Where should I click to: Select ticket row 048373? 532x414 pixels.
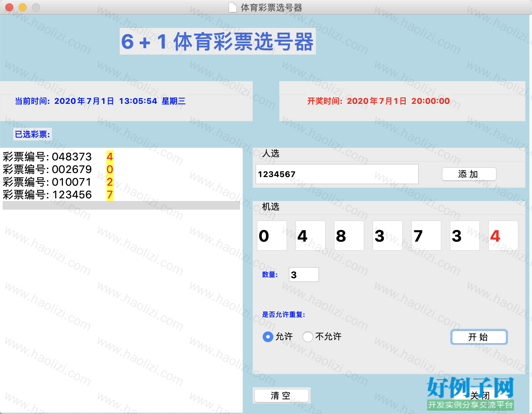(x=121, y=156)
